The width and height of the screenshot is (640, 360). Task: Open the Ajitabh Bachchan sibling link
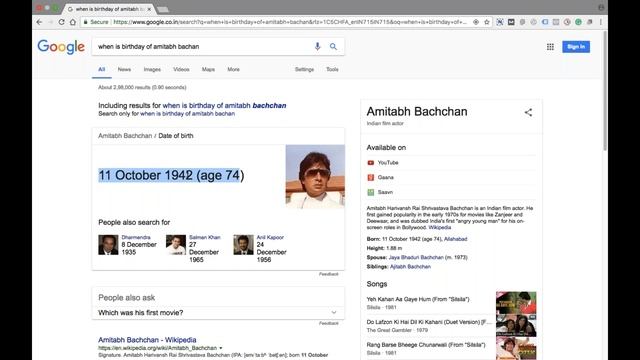click(410, 267)
